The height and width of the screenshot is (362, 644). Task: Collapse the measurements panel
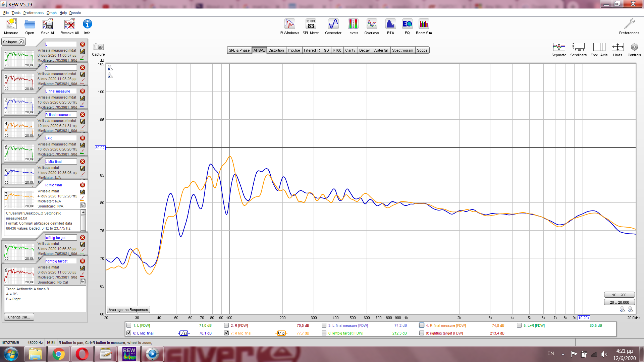coord(13,42)
